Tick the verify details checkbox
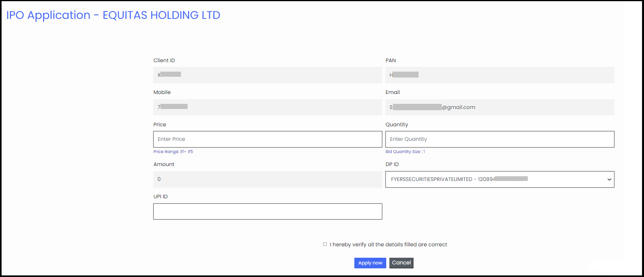 [x=325, y=244]
